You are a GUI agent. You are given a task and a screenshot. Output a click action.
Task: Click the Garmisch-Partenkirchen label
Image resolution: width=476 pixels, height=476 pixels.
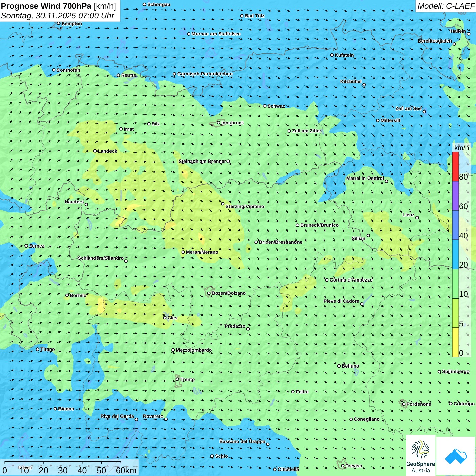[x=205, y=74]
